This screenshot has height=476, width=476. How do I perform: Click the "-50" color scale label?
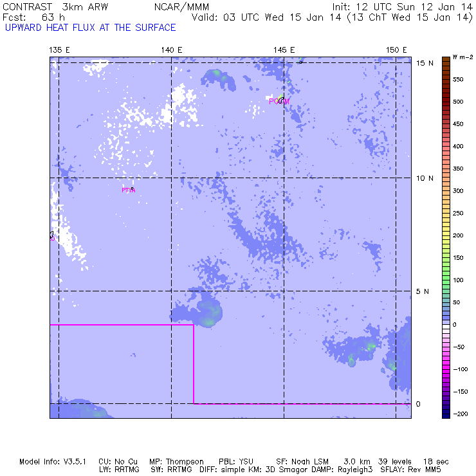pyautogui.click(x=459, y=347)
